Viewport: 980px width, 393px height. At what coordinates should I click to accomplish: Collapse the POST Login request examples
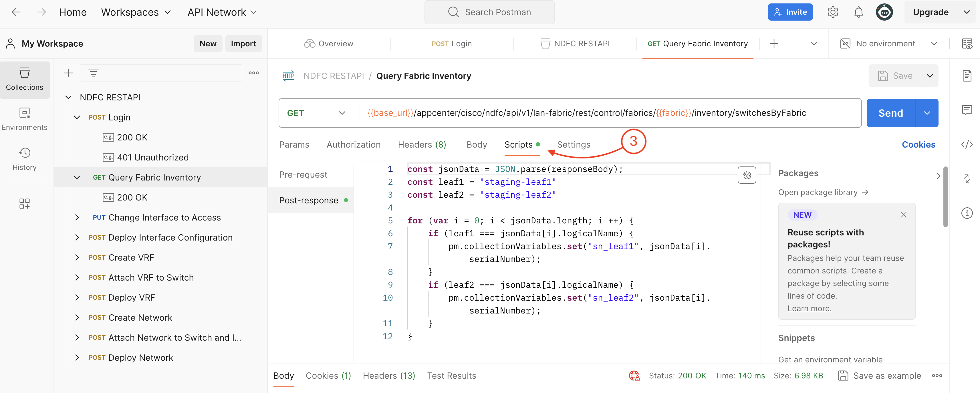(77, 117)
